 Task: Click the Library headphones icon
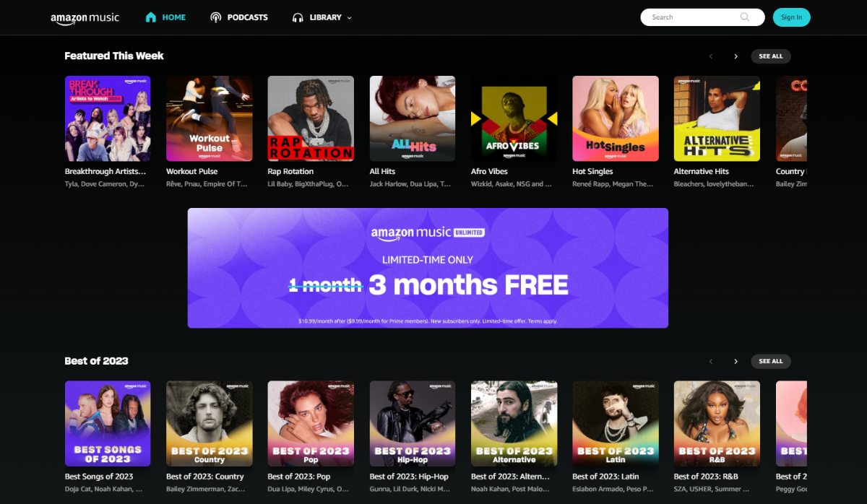(x=298, y=17)
